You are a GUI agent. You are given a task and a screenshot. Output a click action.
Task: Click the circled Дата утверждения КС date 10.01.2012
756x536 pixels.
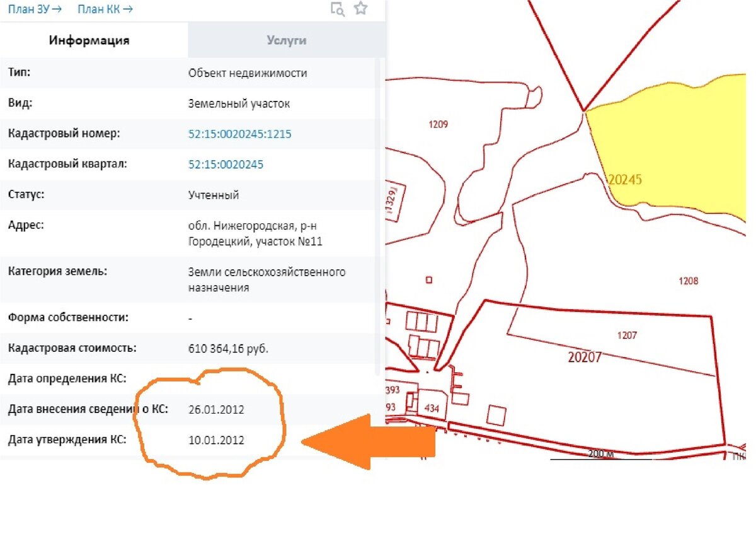[x=217, y=440]
